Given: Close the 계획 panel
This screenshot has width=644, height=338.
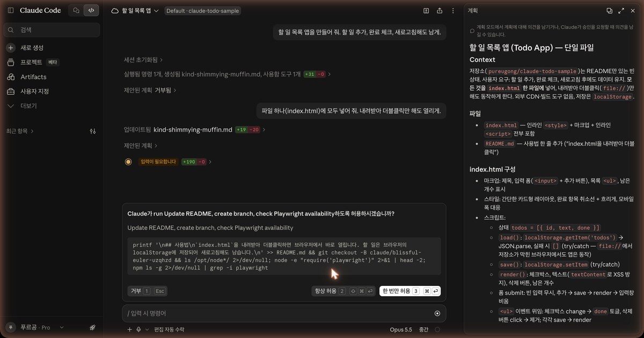Looking at the screenshot, I should [633, 10].
